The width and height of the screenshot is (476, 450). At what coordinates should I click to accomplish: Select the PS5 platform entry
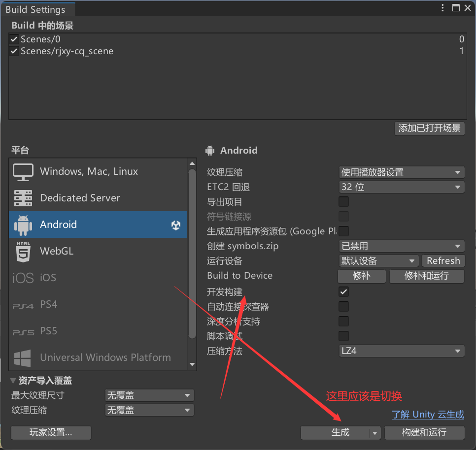tap(98, 331)
